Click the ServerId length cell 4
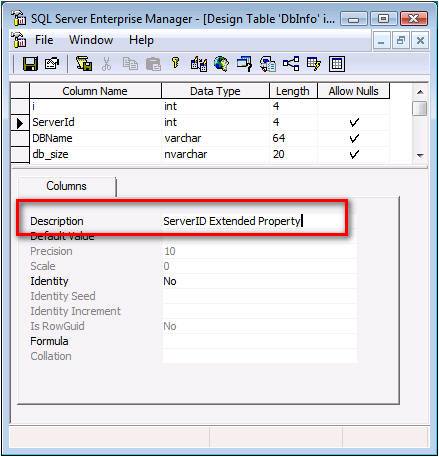Image resolution: width=439 pixels, height=457 pixels. pyautogui.click(x=293, y=122)
